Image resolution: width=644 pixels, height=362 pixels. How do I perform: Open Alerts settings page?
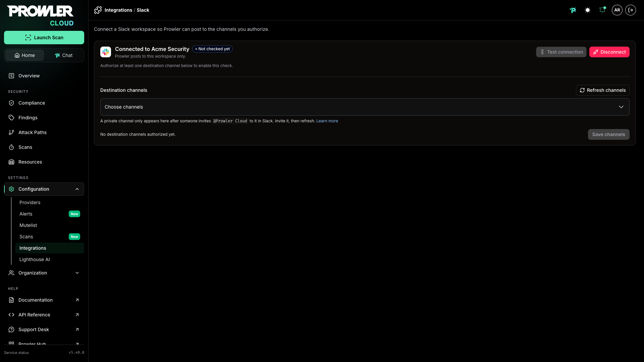point(50,214)
